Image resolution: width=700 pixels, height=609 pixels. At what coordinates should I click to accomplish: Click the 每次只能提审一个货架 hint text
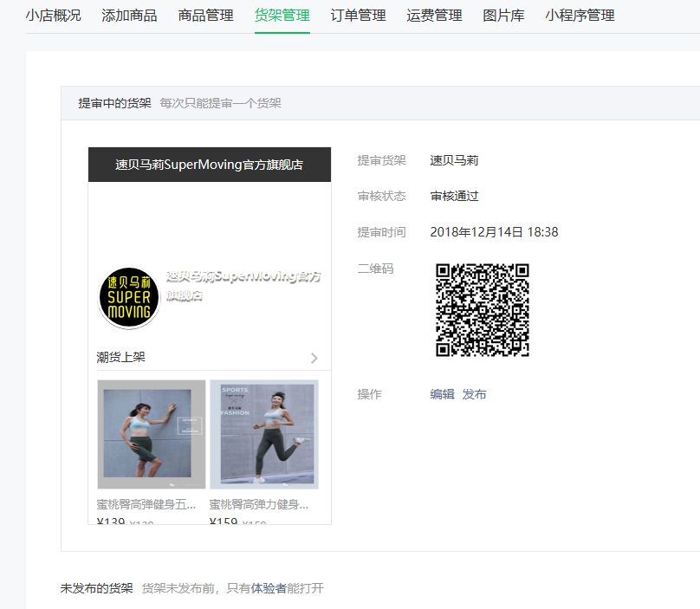[221, 103]
